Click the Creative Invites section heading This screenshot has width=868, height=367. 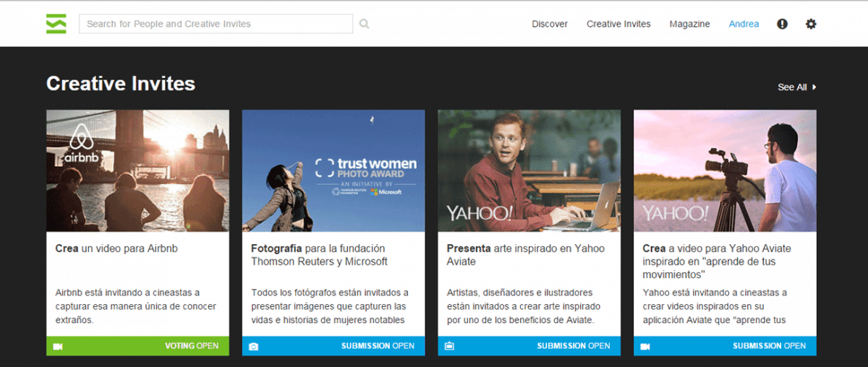121,84
